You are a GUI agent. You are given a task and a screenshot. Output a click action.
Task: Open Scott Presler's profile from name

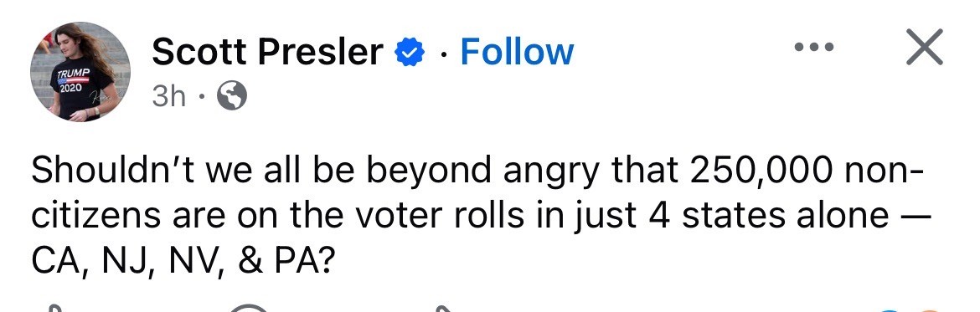(267, 53)
